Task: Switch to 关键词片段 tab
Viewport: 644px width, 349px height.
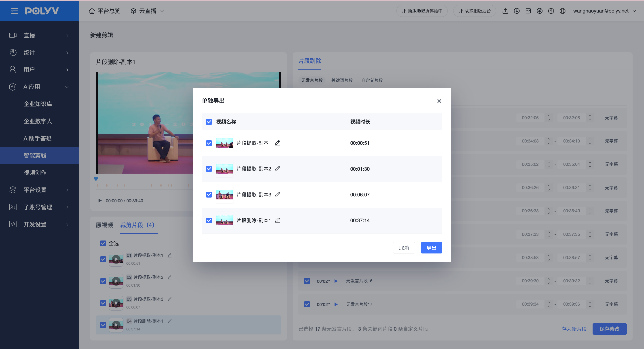Action: tap(342, 80)
